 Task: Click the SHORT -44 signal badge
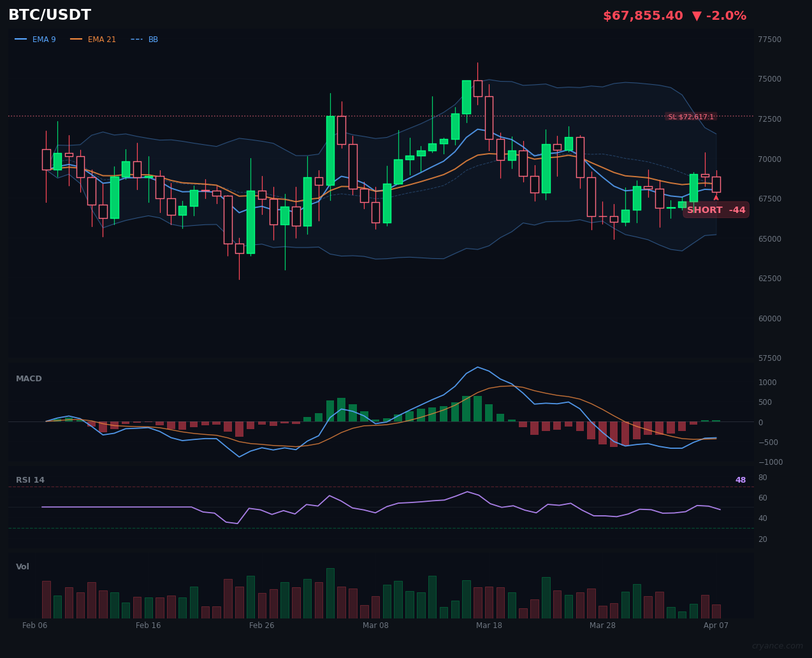coord(716,210)
